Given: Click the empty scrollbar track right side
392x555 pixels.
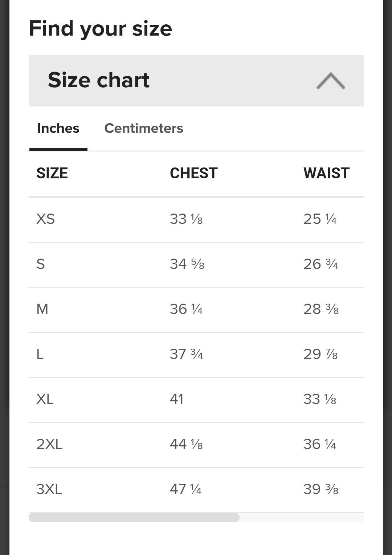Looking at the screenshot, I should coord(302,518).
